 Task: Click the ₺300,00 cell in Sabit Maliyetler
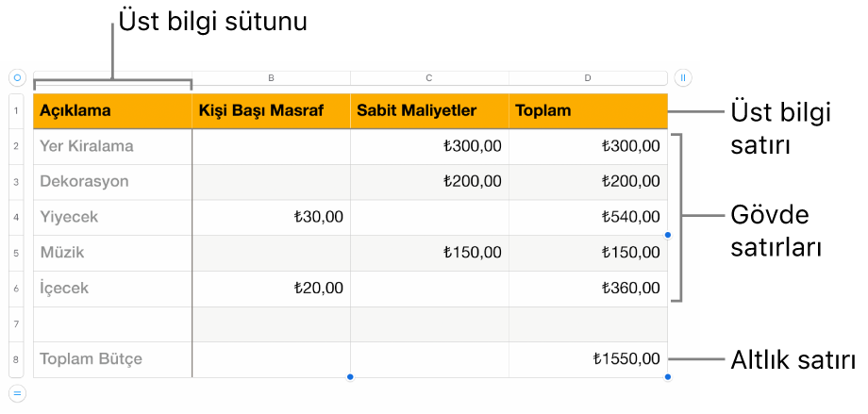(429, 147)
